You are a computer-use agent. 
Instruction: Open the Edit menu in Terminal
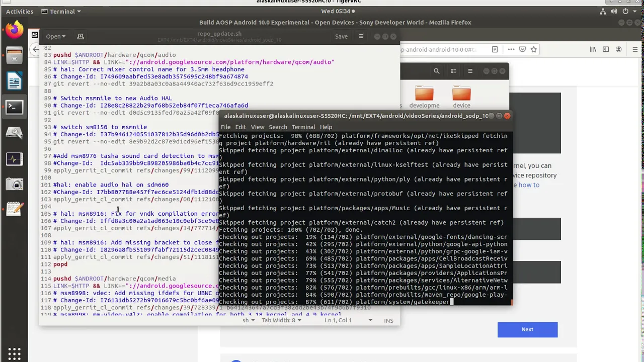(240, 127)
